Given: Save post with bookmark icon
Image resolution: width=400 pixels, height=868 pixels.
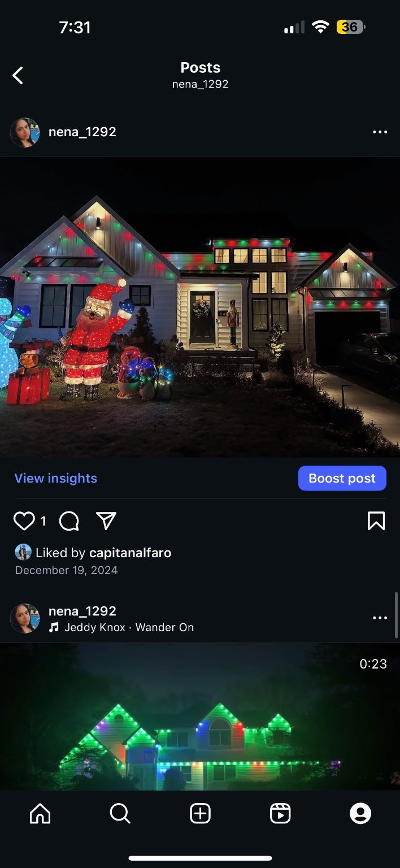Looking at the screenshot, I should point(376,520).
